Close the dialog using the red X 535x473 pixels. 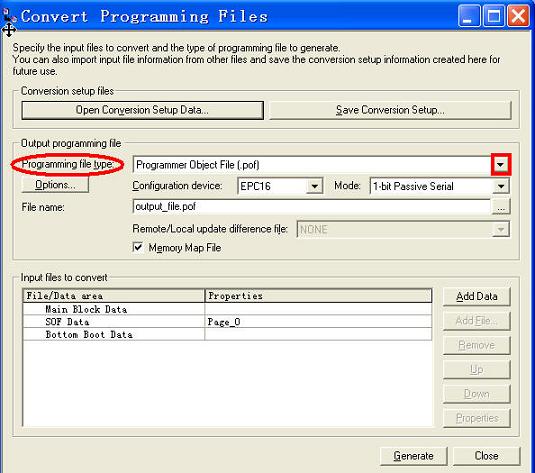pyautogui.click(x=518, y=16)
